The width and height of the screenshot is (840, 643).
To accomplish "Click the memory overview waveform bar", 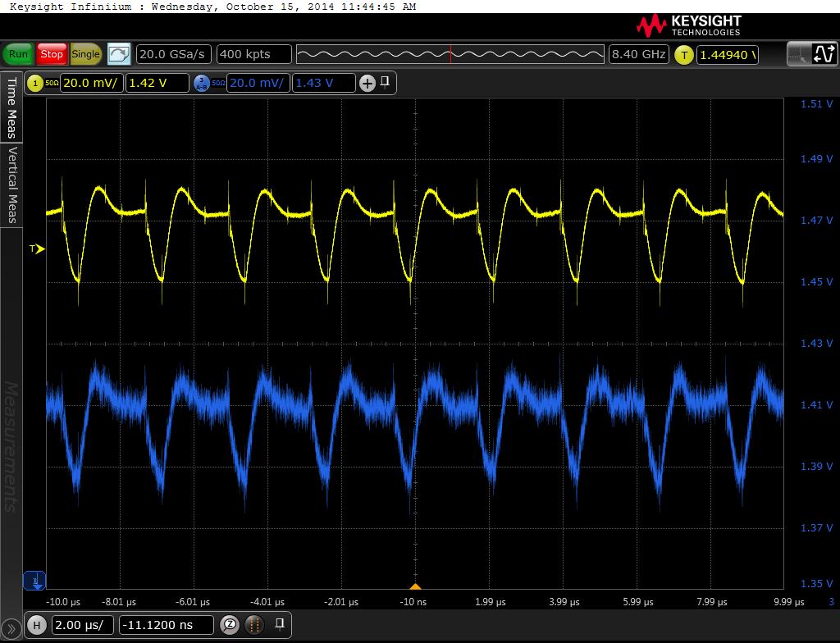I will 450,54.
